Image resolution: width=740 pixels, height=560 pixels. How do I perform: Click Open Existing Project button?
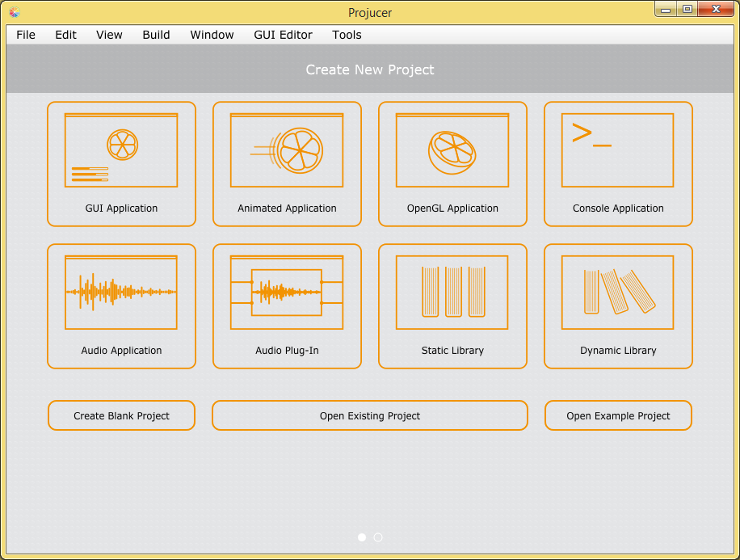point(370,415)
